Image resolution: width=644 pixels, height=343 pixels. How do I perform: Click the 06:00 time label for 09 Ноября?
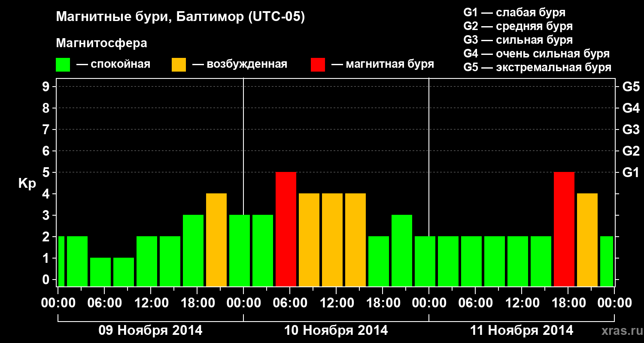pyautogui.click(x=104, y=303)
